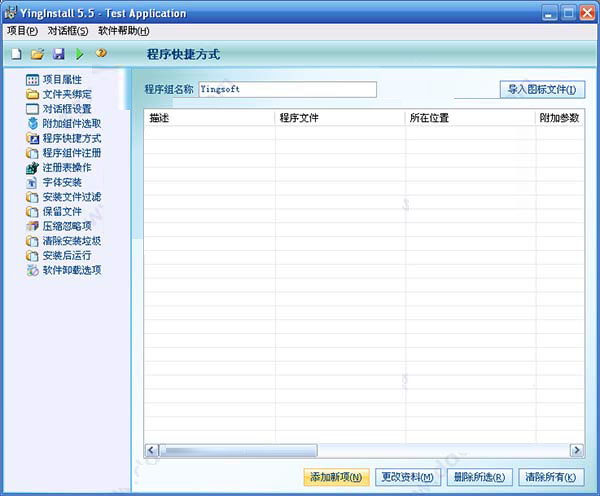
Task: Select the 字体安装 tree item label
Action: [62, 182]
